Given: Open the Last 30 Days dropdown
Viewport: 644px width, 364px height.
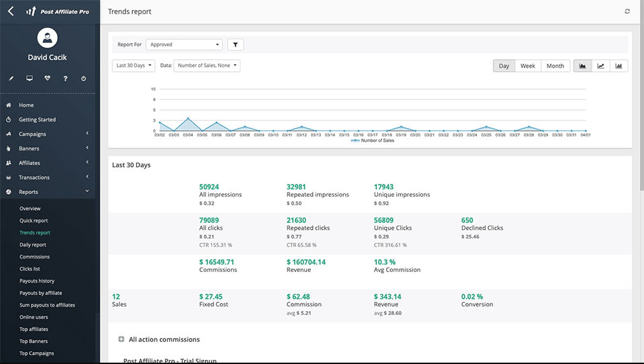Looking at the screenshot, I should (x=133, y=66).
